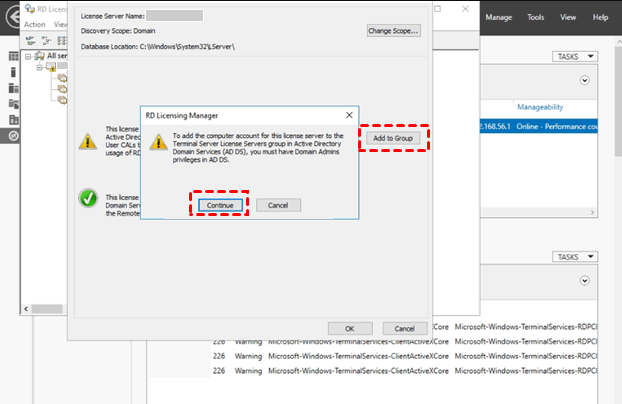Click the License Server Name field
Screen dimensions: 622x404
(174, 16)
